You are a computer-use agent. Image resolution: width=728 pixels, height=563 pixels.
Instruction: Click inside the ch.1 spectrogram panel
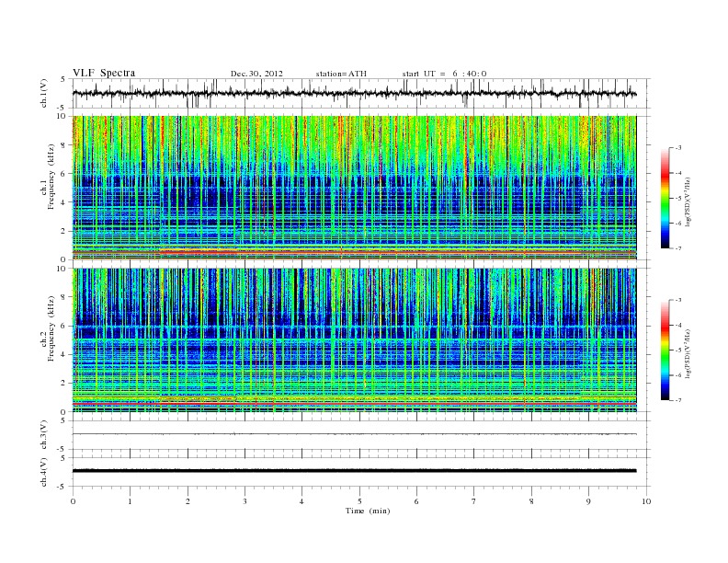click(x=354, y=188)
